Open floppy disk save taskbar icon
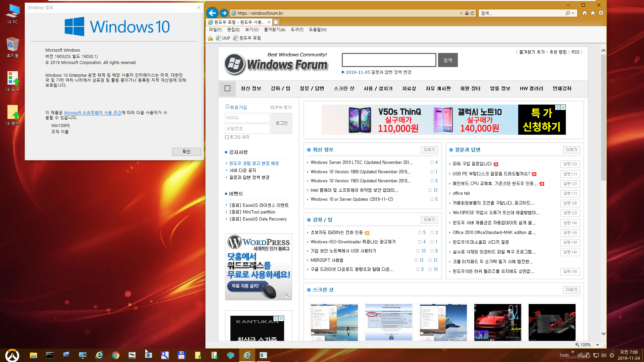 (181, 355)
